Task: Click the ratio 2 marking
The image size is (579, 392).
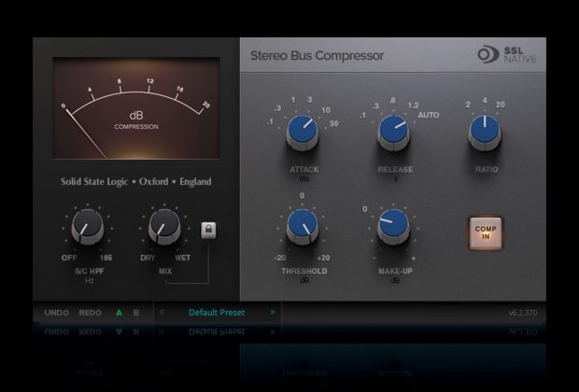Action: pyautogui.click(x=468, y=105)
